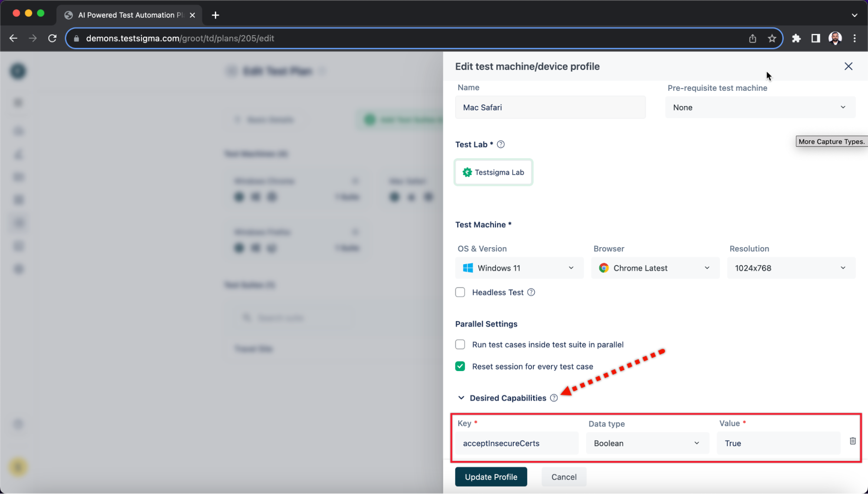
Task: Open browser extensions puzzle icon
Action: click(x=796, y=38)
